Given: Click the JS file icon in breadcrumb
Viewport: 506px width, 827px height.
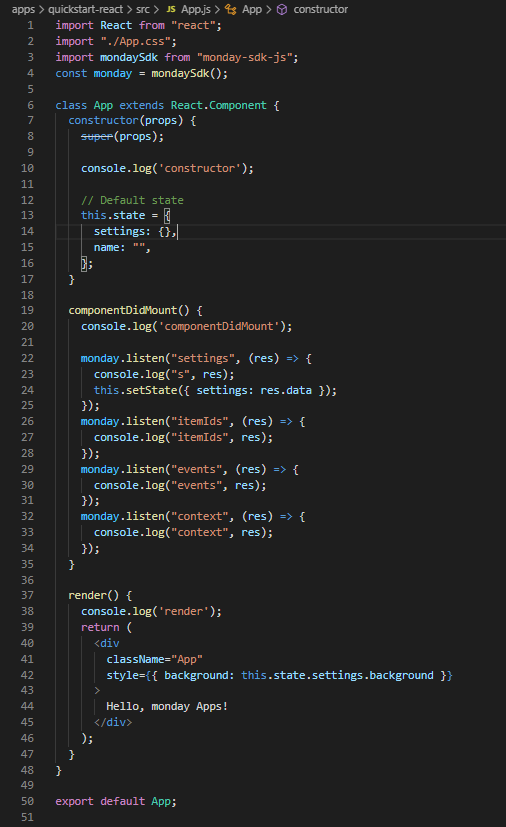Looking at the screenshot, I should click(171, 9).
